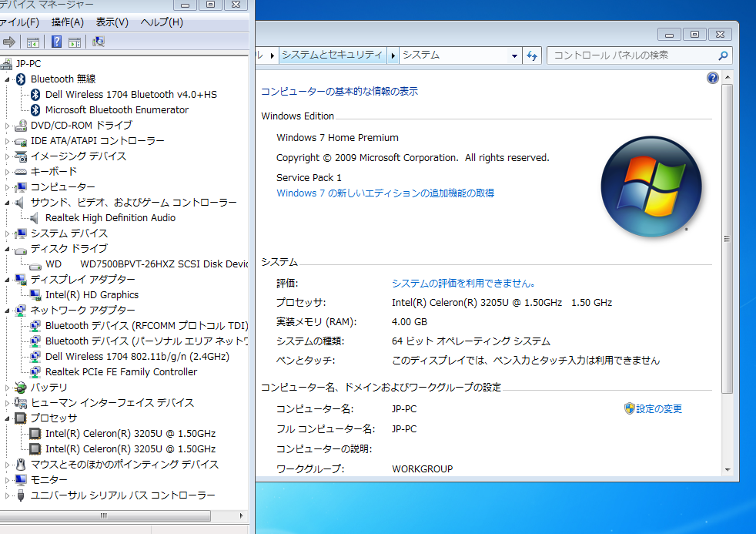Toggle the console tree pane icon

pos(32,42)
